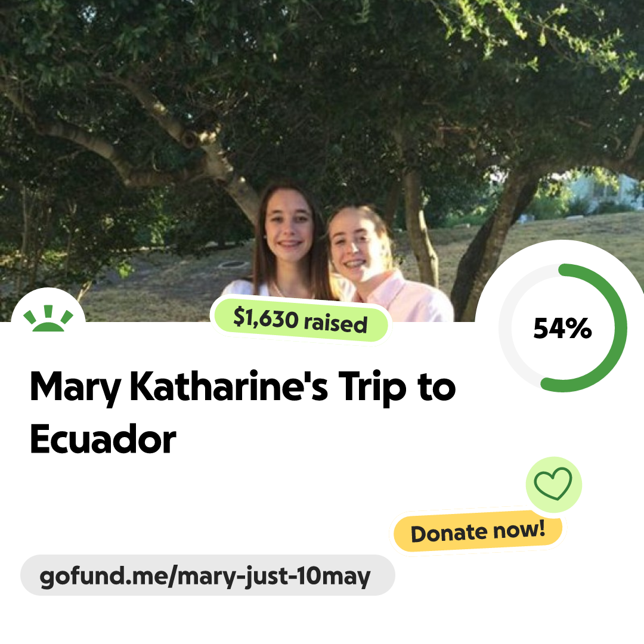Click the exclamation mark on Donate now
Viewport: 644px width, 644px height.
click(x=541, y=528)
